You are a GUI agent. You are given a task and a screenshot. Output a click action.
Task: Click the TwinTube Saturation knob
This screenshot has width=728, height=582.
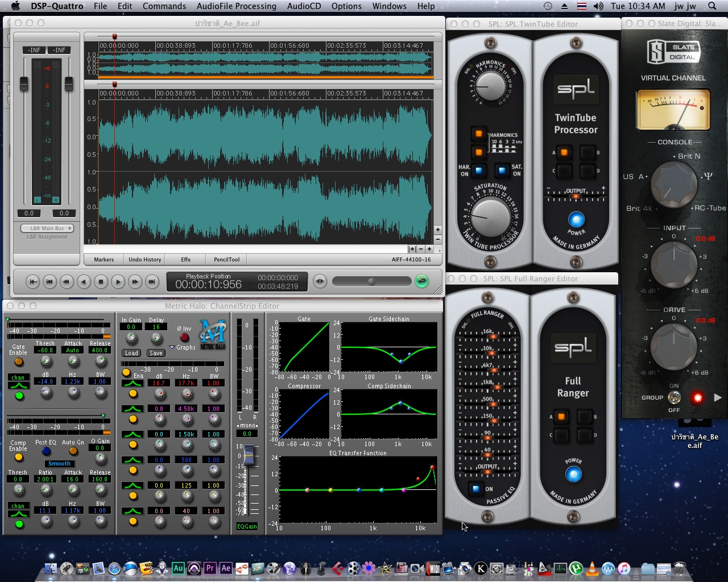pos(490,218)
